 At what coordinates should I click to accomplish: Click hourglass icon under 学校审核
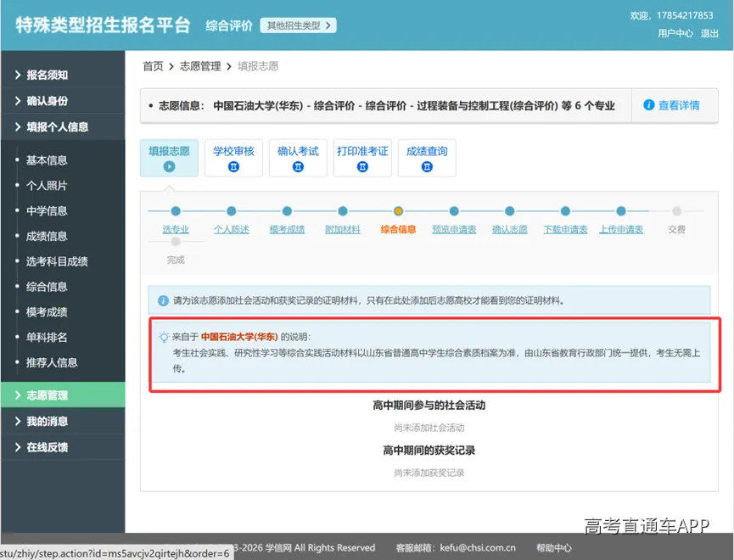(x=233, y=166)
